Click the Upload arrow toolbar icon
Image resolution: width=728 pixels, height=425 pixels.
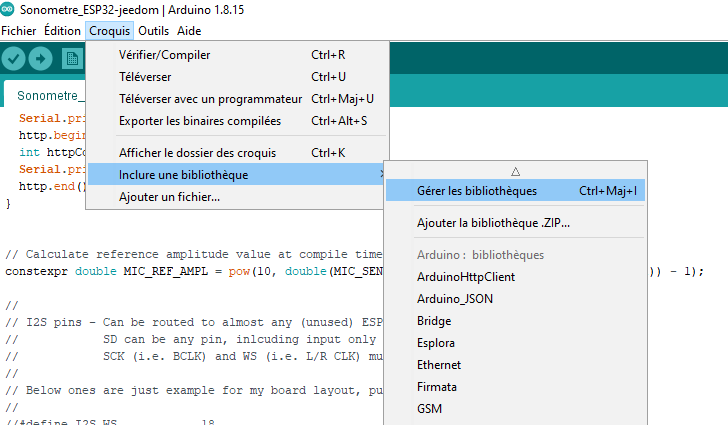coord(40,59)
